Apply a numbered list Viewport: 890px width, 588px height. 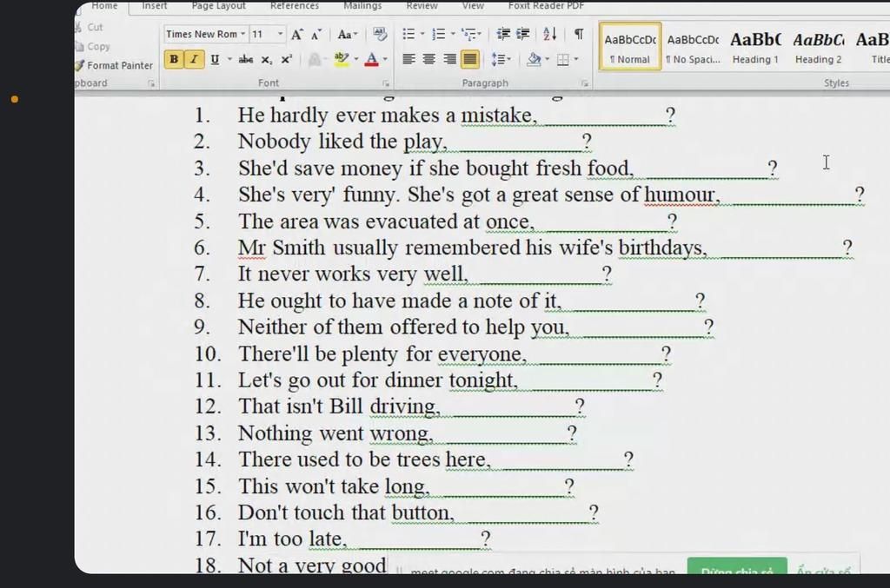(438, 34)
